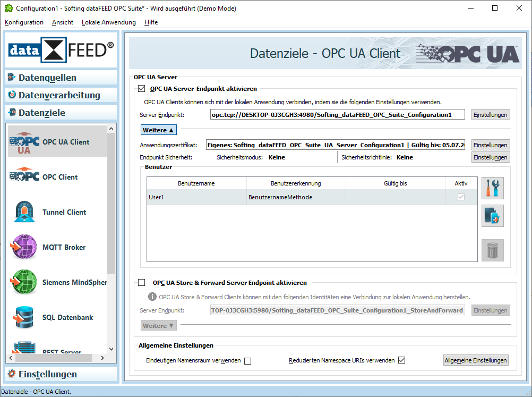Select the OPC UA Client data destination
Viewport: 532px width, 397px height.
pos(57,141)
